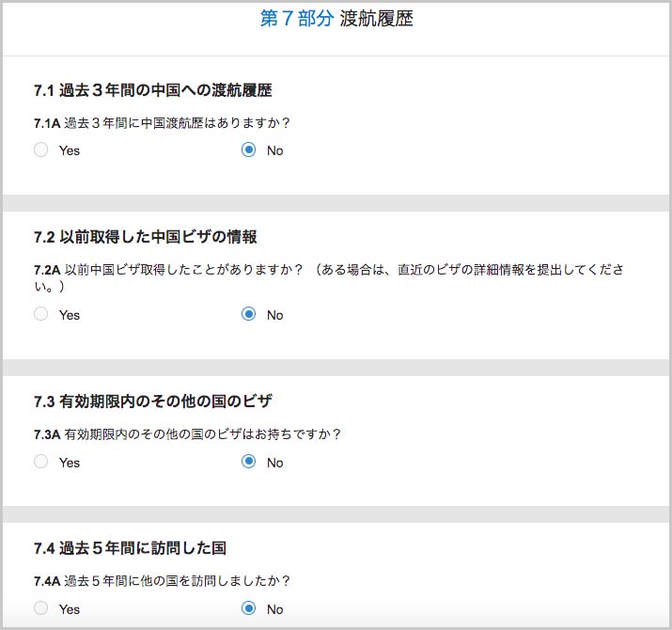
Task: Click heading 7.4 過去5年間に訪問した国
Action: pyautogui.click(x=130, y=548)
